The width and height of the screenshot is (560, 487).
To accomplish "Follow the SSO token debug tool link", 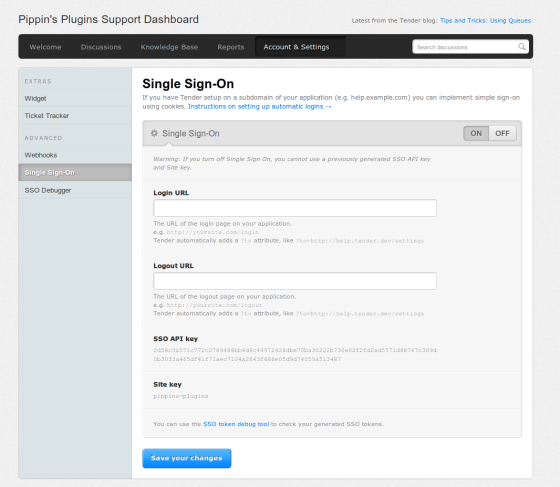I will (x=236, y=424).
